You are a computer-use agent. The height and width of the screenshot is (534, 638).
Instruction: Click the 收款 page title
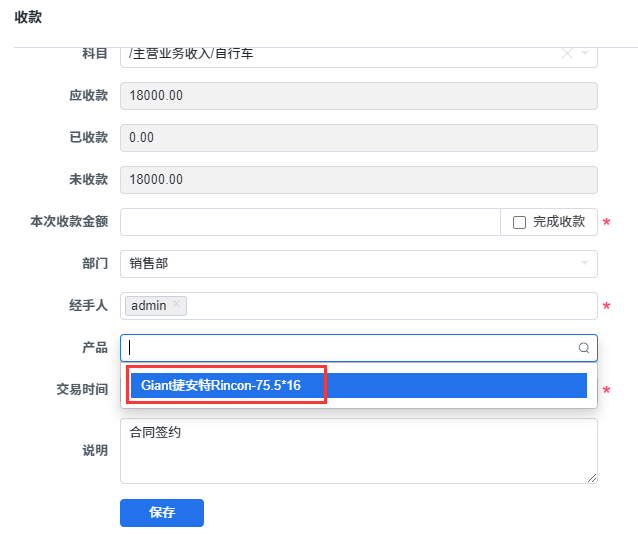(28, 17)
